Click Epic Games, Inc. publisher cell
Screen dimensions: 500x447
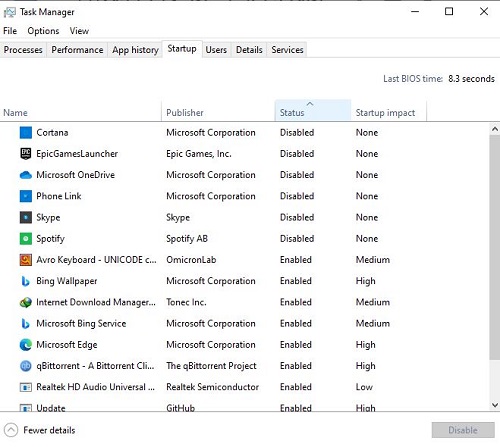[x=199, y=154]
